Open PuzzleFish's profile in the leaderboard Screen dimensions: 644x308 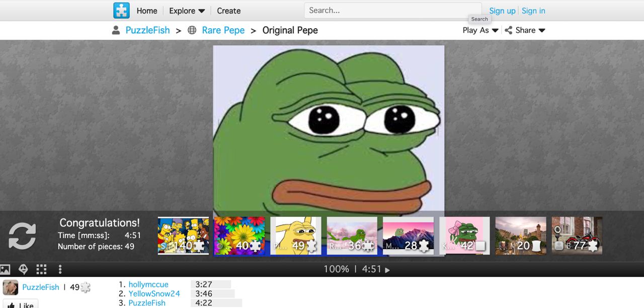click(147, 302)
